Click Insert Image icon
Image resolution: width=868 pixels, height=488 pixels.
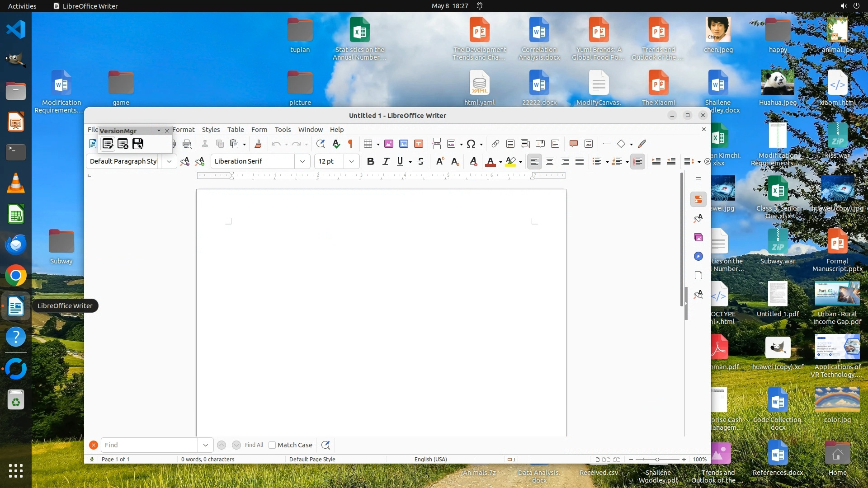(388, 144)
